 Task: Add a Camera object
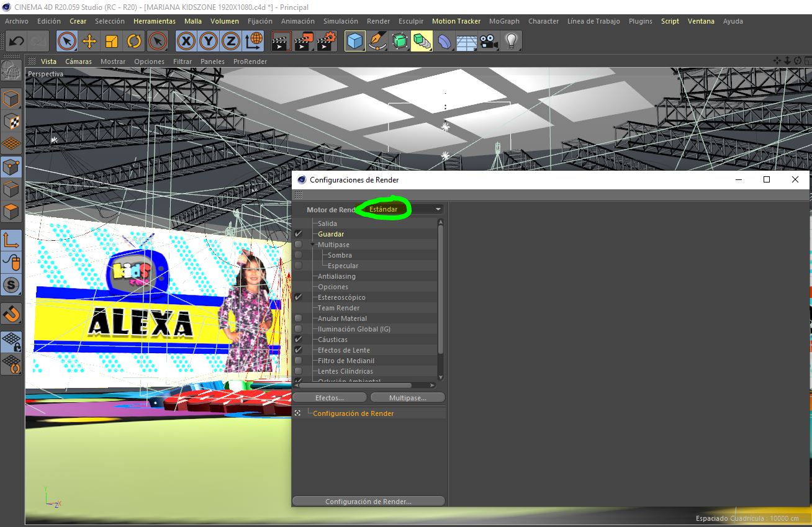click(489, 42)
